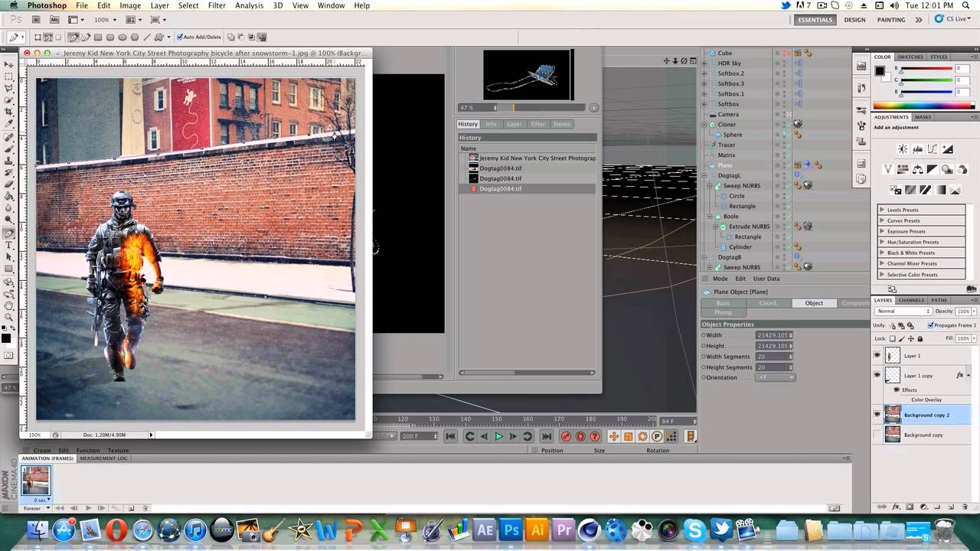The height and width of the screenshot is (551, 980).
Task: Select the Hand tool
Action: (x=9, y=305)
